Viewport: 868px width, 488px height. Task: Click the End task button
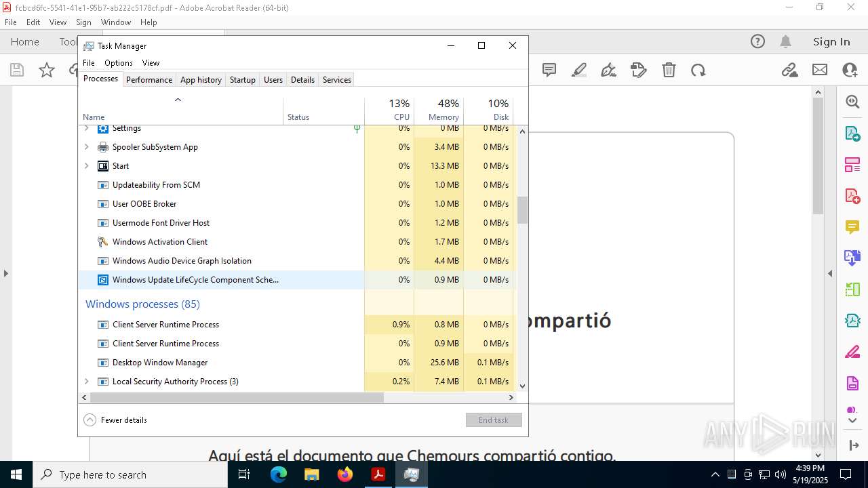(494, 420)
